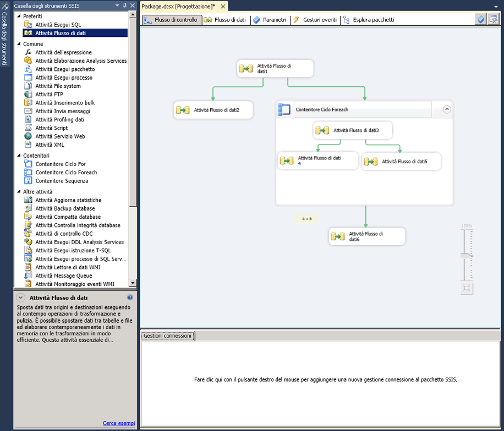This screenshot has height=431, width=504.
Task: Click help icon in description pane
Action: 130,297
